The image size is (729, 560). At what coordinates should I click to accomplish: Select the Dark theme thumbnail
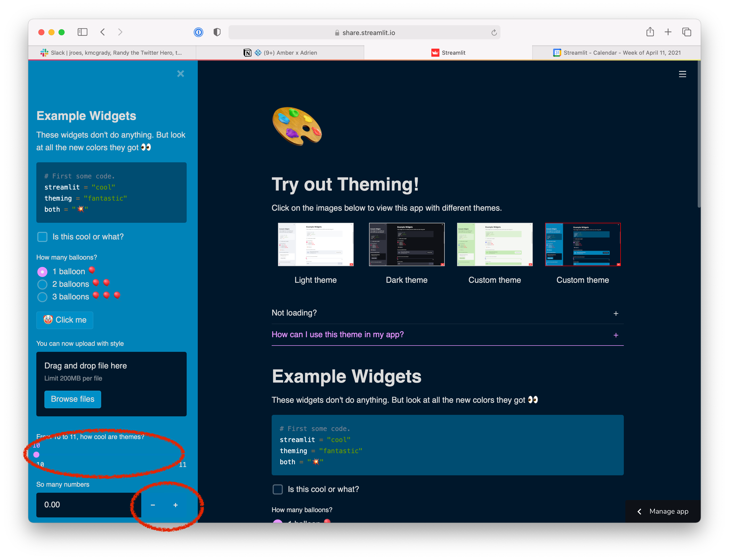407,244
